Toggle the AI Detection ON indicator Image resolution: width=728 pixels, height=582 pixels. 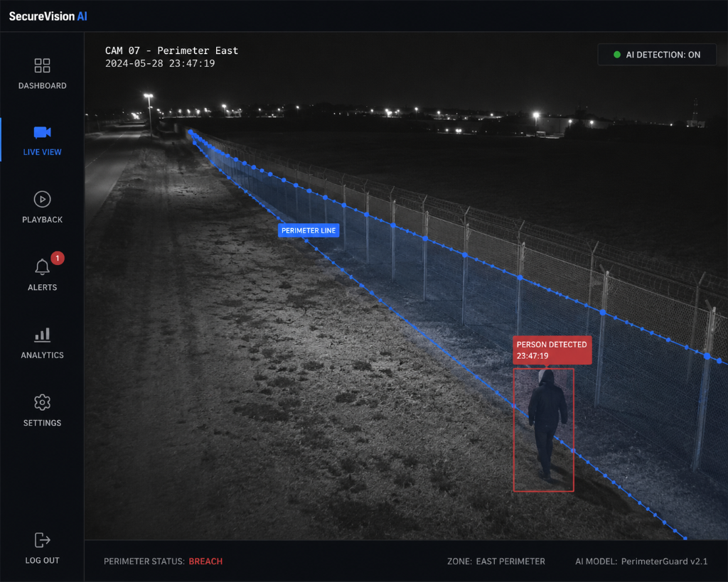(x=657, y=55)
